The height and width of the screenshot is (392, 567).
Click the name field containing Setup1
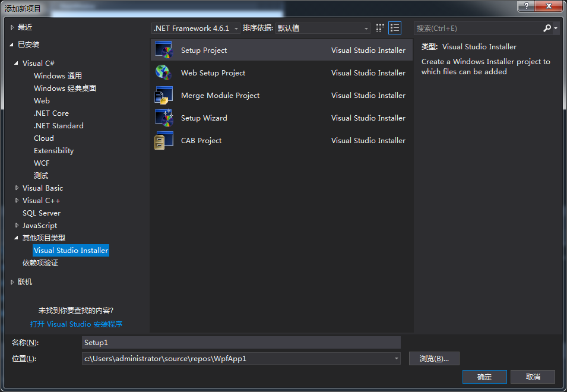click(241, 342)
